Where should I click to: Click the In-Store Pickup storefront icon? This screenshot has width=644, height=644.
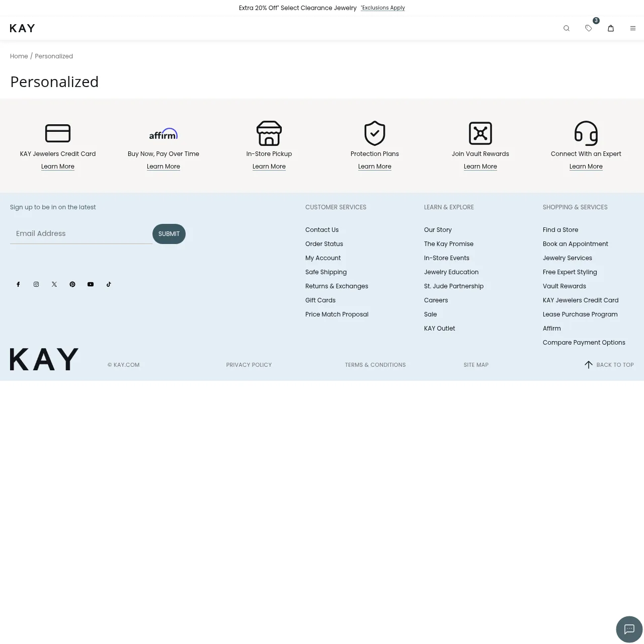pos(269,133)
